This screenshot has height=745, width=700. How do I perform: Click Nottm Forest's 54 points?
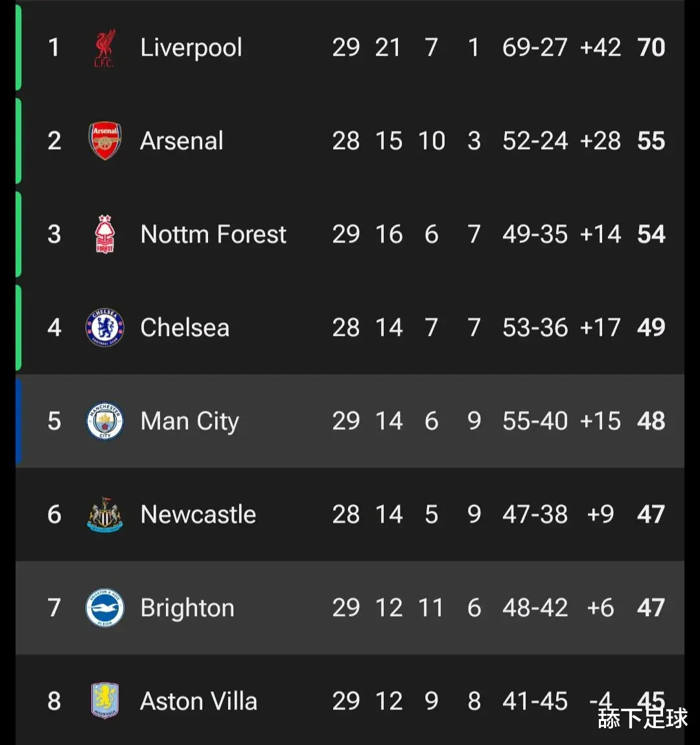[651, 234]
